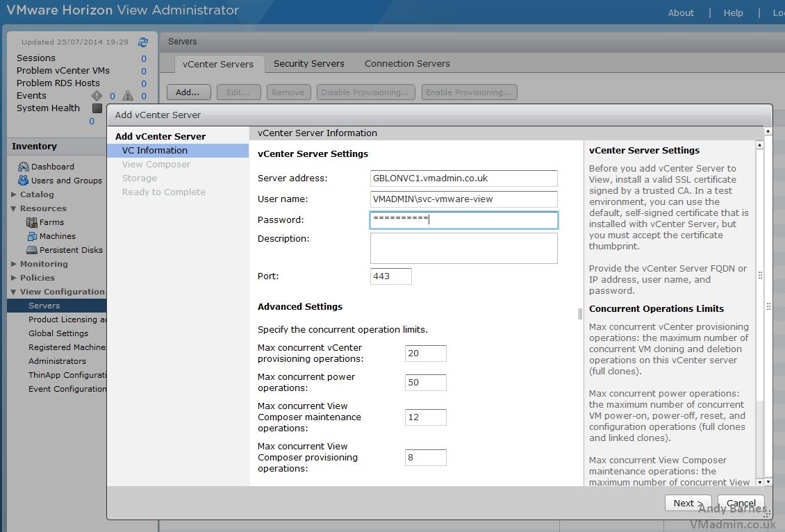Viewport: 785px width, 532px height.
Task: Select the View Composer wizard step
Action: click(x=156, y=164)
